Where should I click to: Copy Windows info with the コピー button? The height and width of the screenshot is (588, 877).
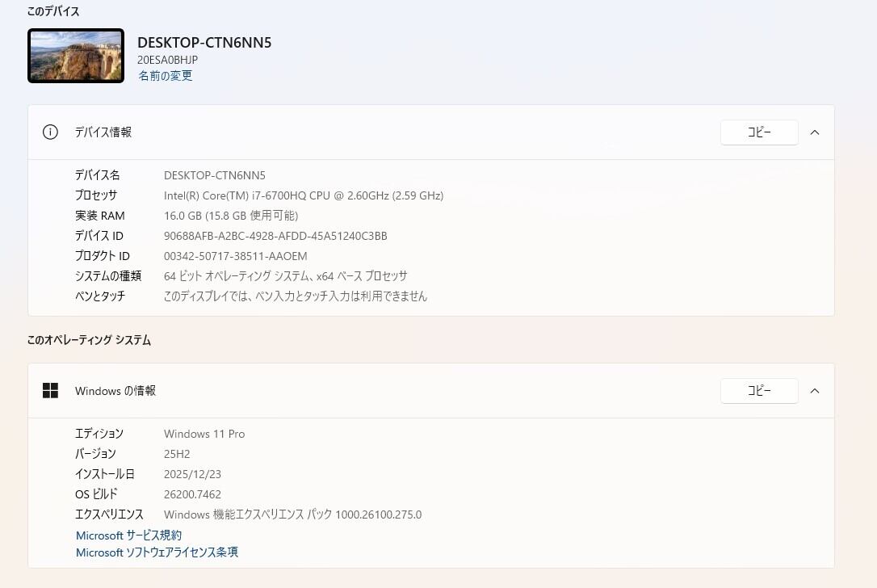pyautogui.click(x=759, y=390)
